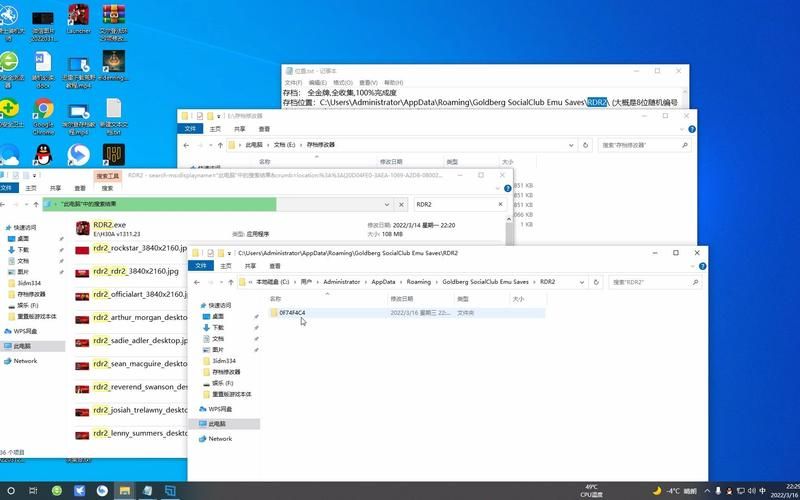Refresh the RDR2 folder window

tap(595, 282)
